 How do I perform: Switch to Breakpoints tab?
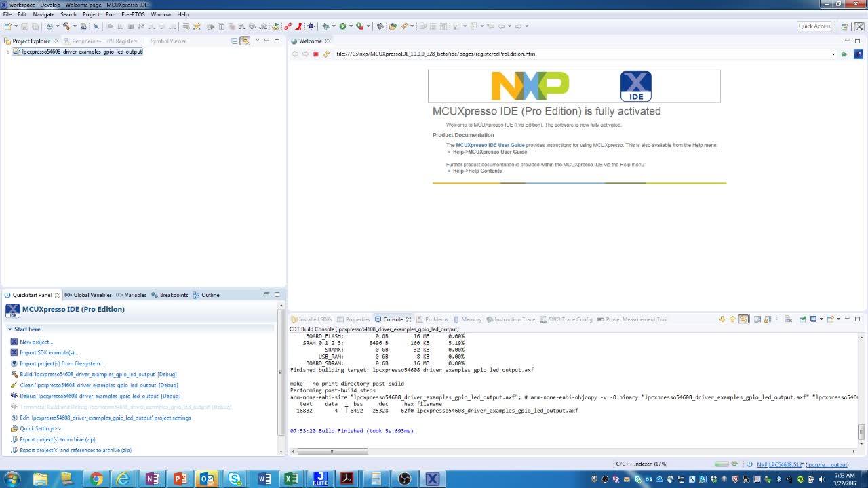point(170,295)
